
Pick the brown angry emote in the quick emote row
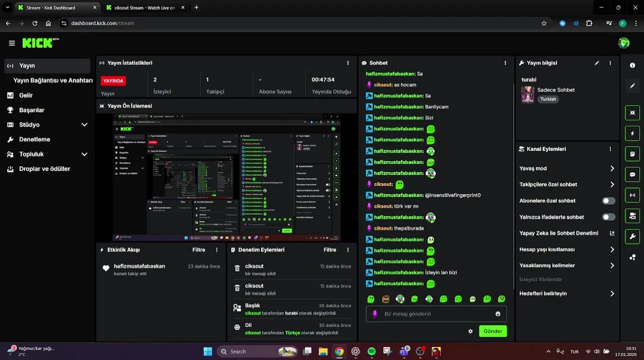tap(385, 299)
